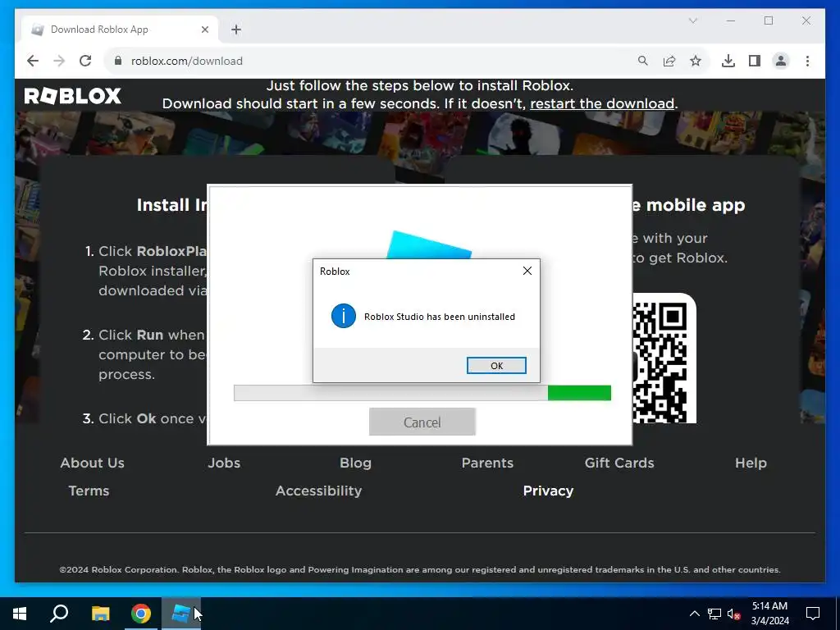This screenshot has height=630, width=840.
Task: Show hidden system tray icons
Action: point(694,614)
